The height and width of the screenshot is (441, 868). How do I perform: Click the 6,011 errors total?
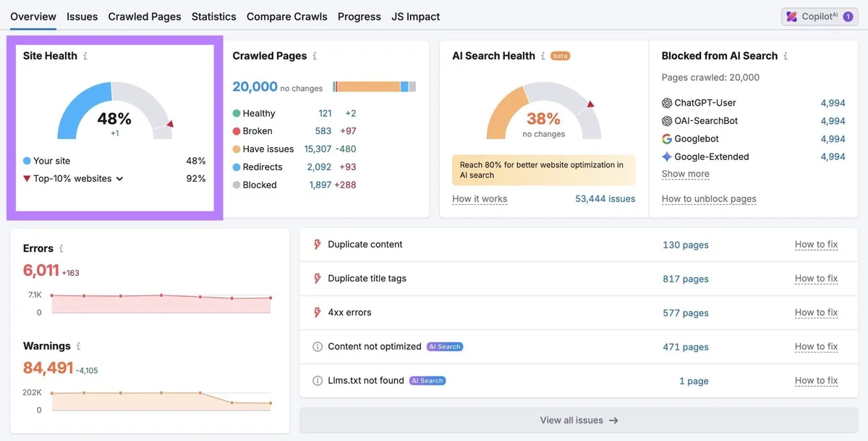(41, 270)
